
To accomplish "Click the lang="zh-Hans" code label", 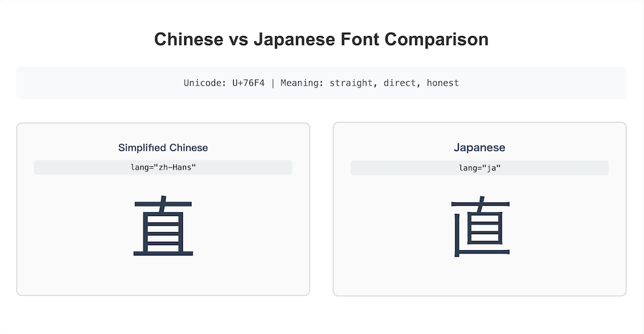I will pos(163,168).
